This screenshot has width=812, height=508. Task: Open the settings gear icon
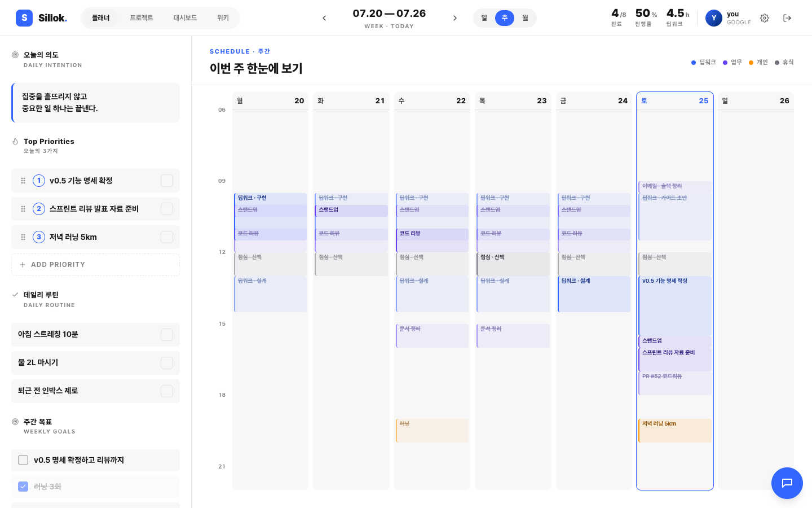(x=765, y=18)
